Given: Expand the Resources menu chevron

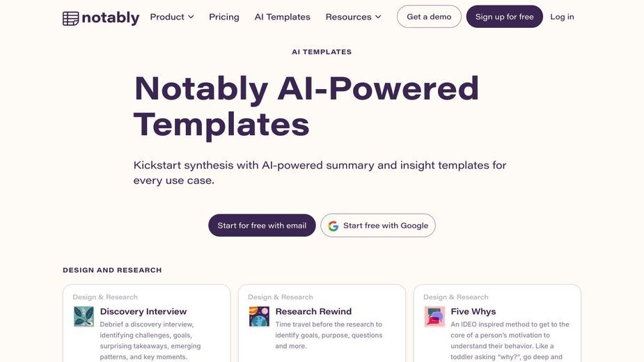Looking at the screenshot, I should 378,17.
